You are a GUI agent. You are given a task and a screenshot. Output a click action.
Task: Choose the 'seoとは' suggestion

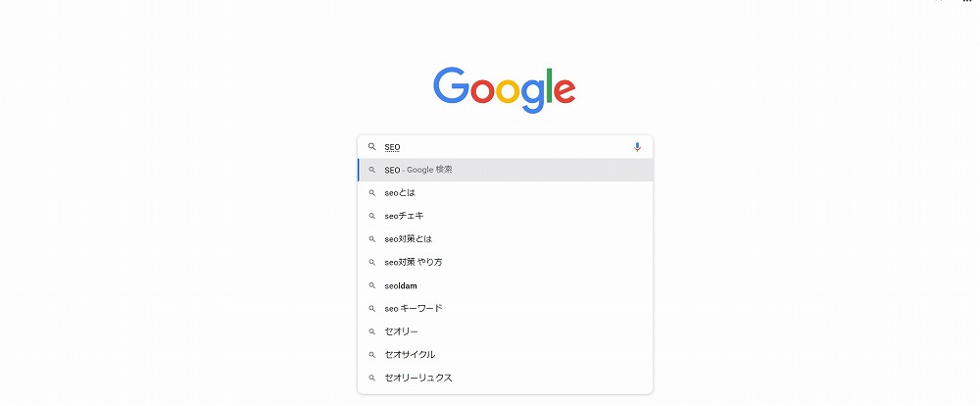coord(505,192)
